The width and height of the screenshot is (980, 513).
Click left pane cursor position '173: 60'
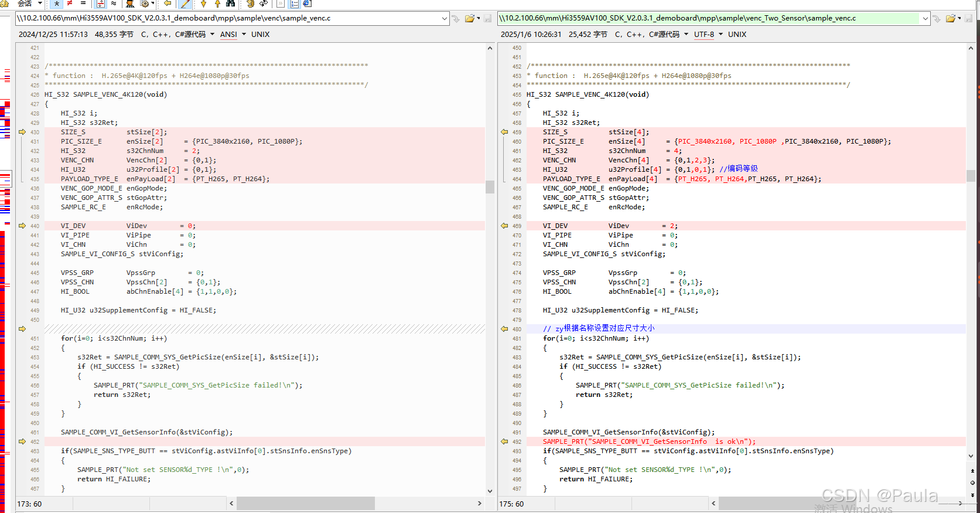click(29, 504)
